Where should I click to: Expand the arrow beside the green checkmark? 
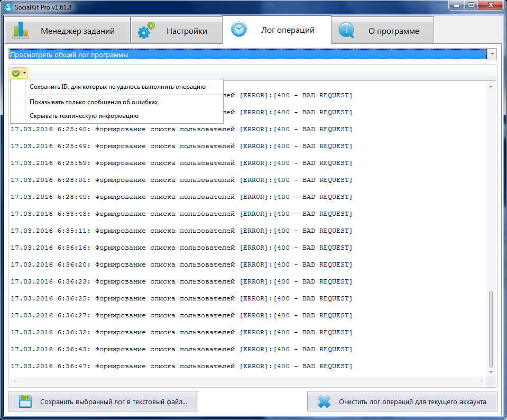click(24, 73)
